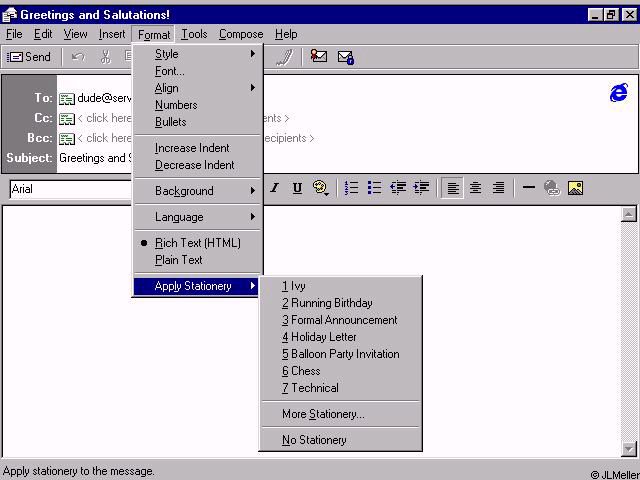
Task: Select Rich Text (HTML) format option
Action: (197, 243)
